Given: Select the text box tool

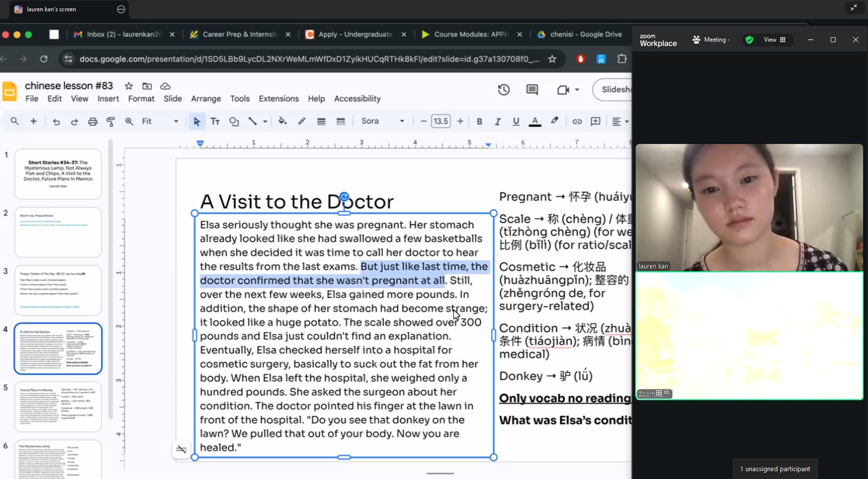Looking at the screenshot, I should 215,121.
